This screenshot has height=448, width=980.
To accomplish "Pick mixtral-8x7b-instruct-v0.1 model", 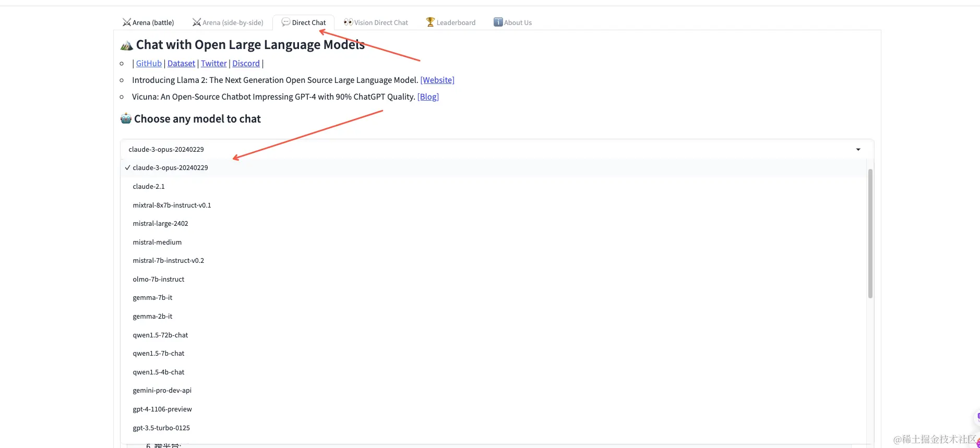I will pos(493,205).
